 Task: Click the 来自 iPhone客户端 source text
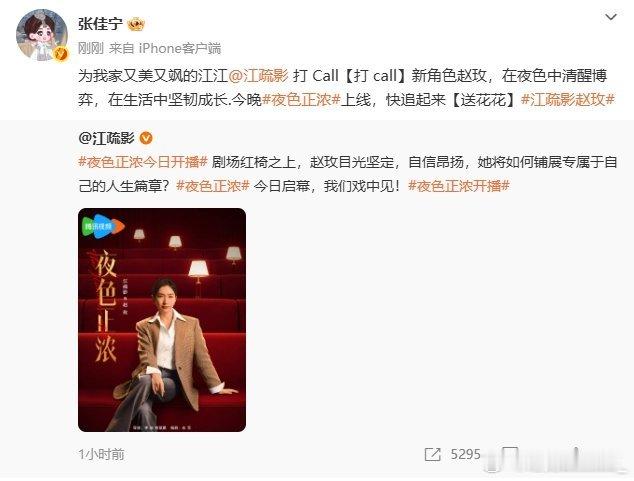pyautogui.click(x=165, y=49)
